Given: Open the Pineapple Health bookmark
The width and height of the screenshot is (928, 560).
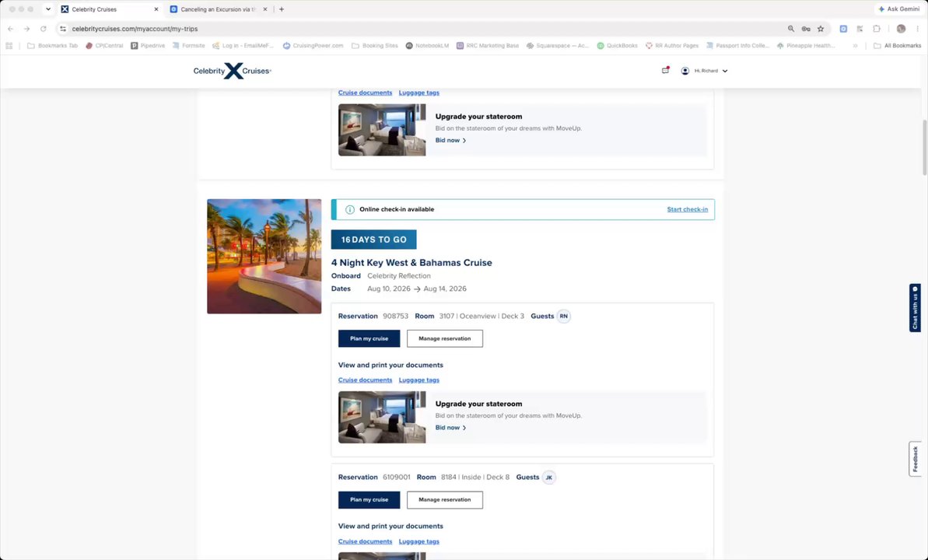Looking at the screenshot, I should (806, 46).
